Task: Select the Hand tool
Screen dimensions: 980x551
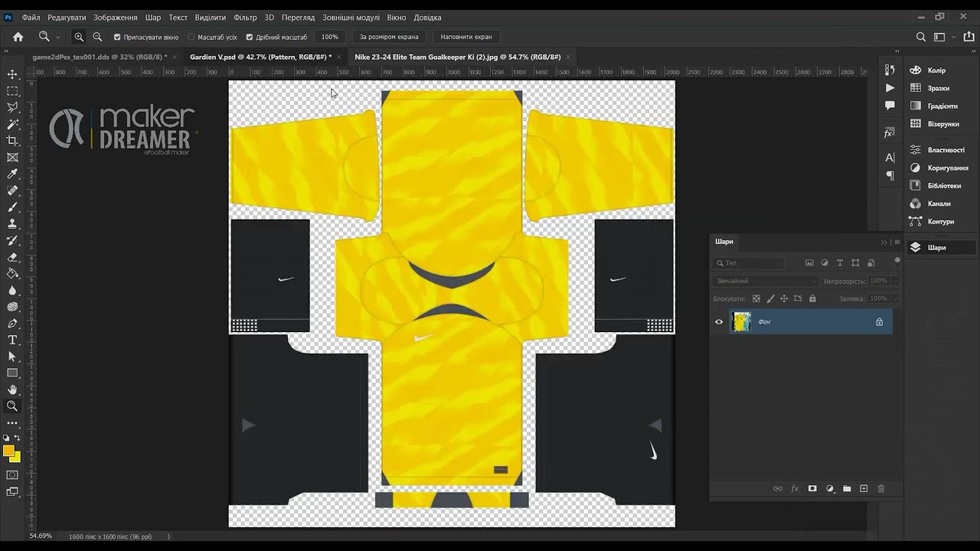Action: tap(12, 390)
